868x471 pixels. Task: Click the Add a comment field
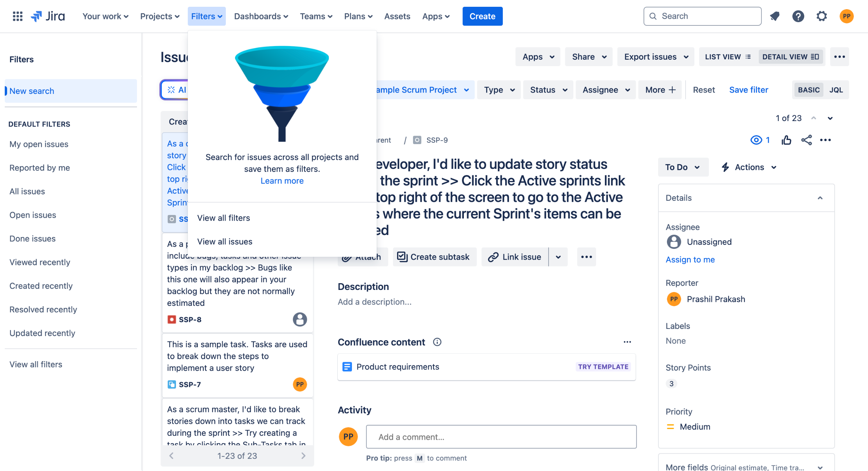pos(501,437)
